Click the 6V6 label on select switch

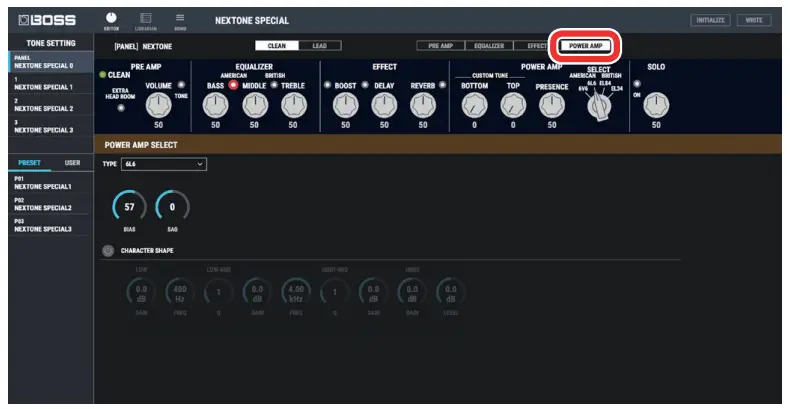tap(582, 89)
